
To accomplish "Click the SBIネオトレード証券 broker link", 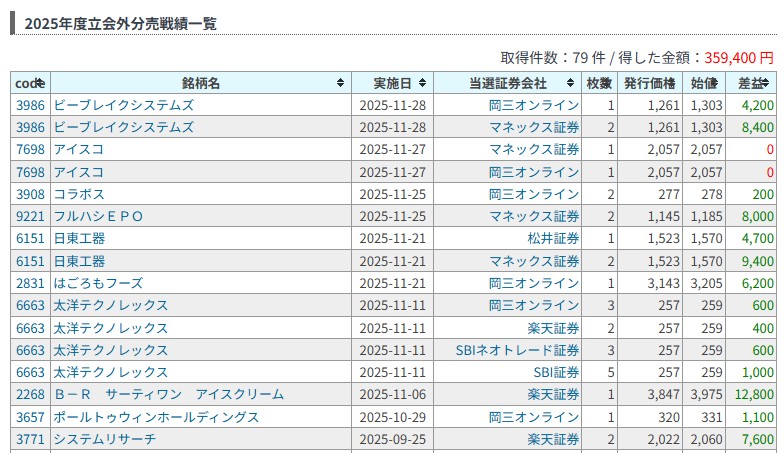I will [x=518, y=350].
